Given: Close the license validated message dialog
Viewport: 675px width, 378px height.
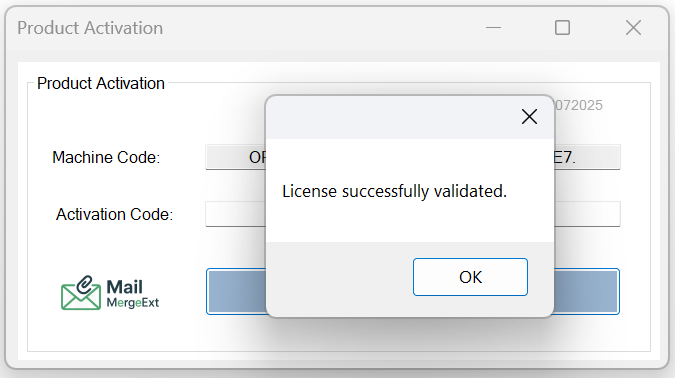Looking at the screenshot, I should [x=529, y=116].
